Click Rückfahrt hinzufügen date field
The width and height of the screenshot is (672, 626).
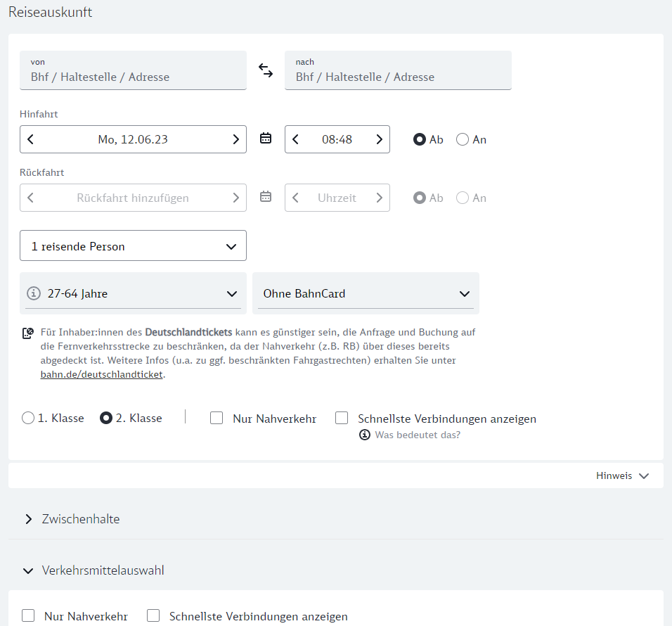coord(133,198)
